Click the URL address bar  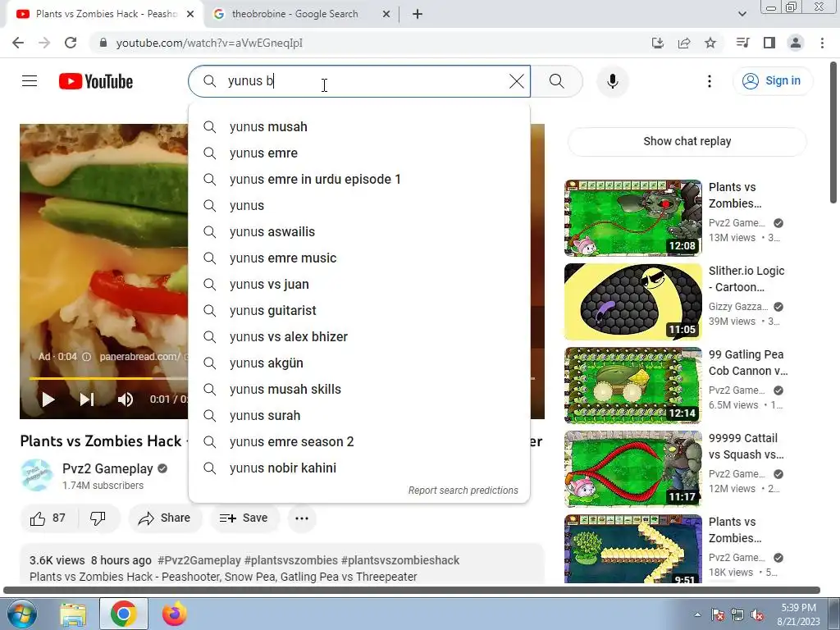click(x=370, y=43)
